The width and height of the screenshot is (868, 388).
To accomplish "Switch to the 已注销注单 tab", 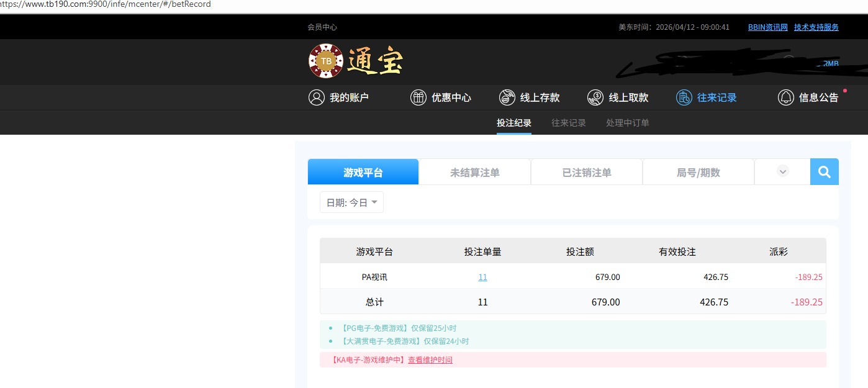I will 587,173.
